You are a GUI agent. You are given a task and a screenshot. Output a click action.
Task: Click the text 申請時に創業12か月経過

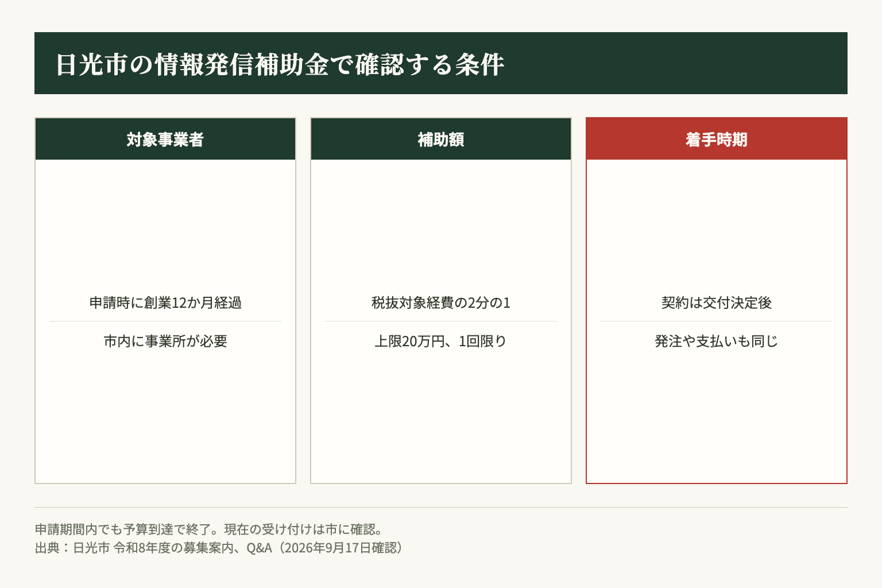coord(165,303)
